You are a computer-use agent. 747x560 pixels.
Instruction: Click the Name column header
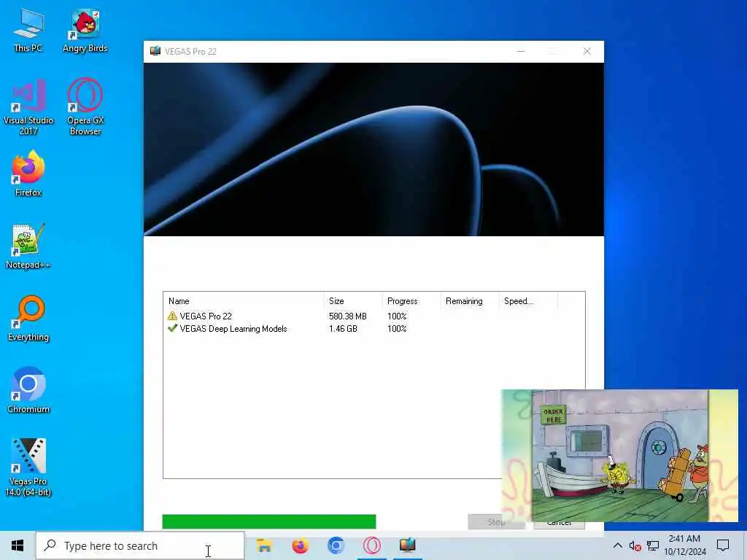[244, 301]
